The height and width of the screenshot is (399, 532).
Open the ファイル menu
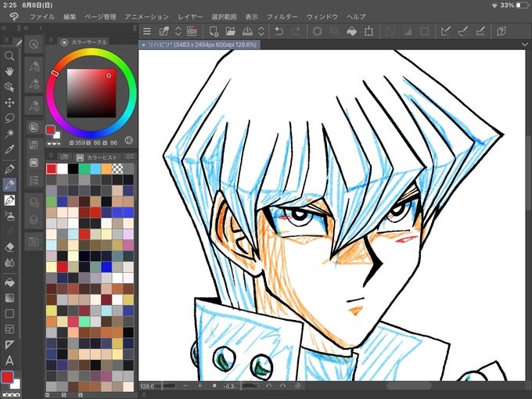pos(42,16)
